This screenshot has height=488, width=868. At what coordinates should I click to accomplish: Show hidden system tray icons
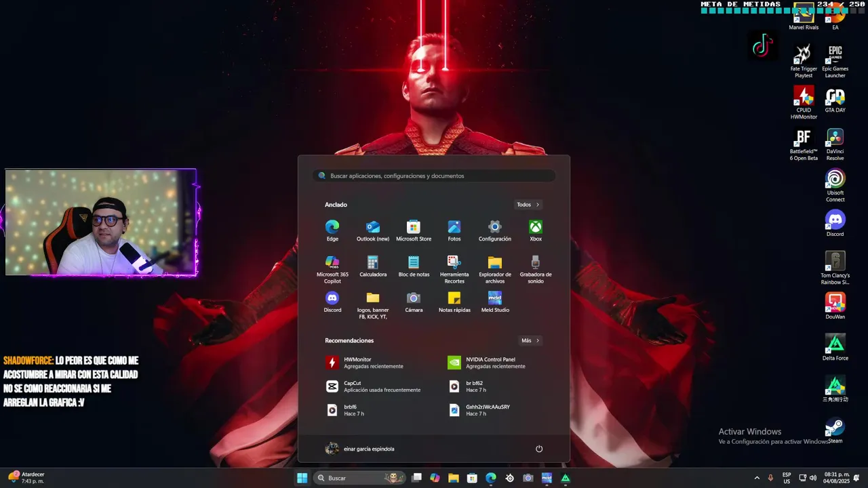tap(757, 478)
